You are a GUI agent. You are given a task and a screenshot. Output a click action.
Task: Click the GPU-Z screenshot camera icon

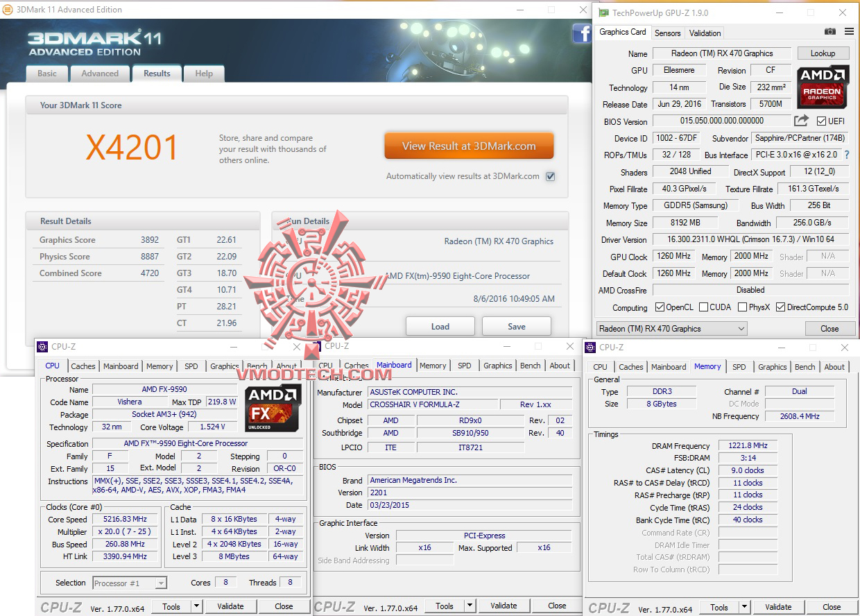pyautogui.click(x=830, y=32)
